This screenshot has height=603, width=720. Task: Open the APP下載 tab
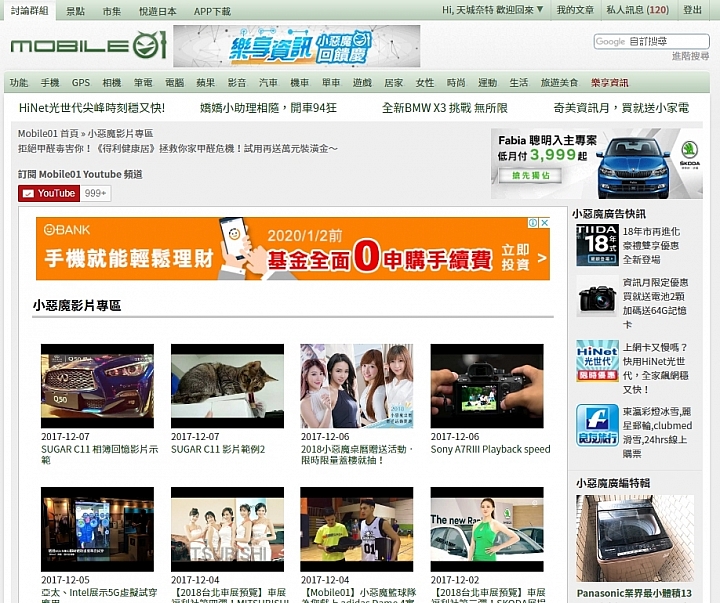[x=212, y=11]
